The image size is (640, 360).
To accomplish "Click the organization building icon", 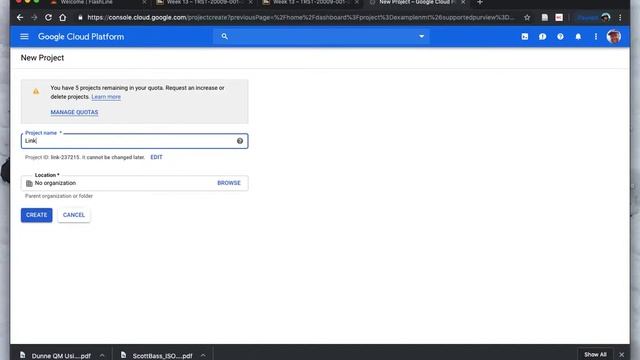I will tap(29, 183).
